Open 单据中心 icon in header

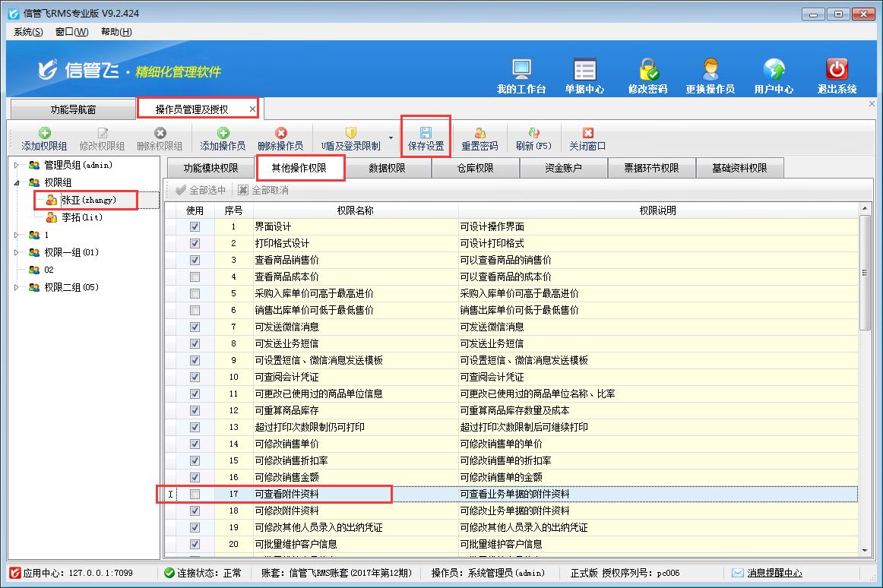pyautogui.click(x=584, y=70)
